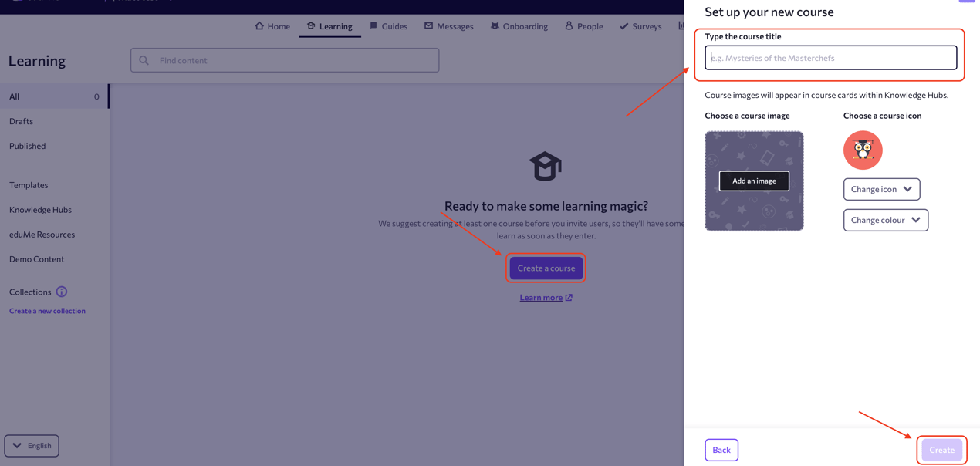Expand the Change icon dropdown
The height and width of the screenshot is (466, 980).
881,189
